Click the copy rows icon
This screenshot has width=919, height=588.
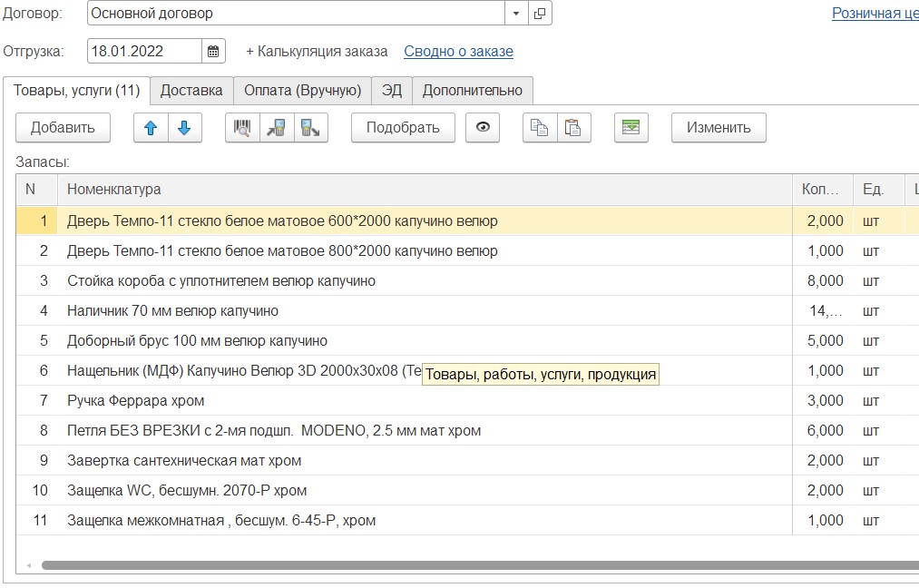coord(540,128)
